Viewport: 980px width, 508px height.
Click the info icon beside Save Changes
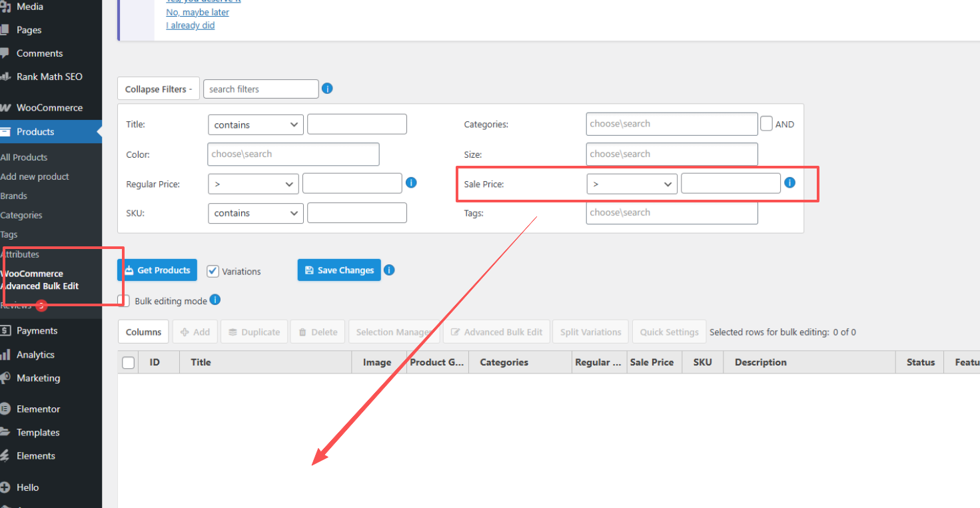pos(389,270)
